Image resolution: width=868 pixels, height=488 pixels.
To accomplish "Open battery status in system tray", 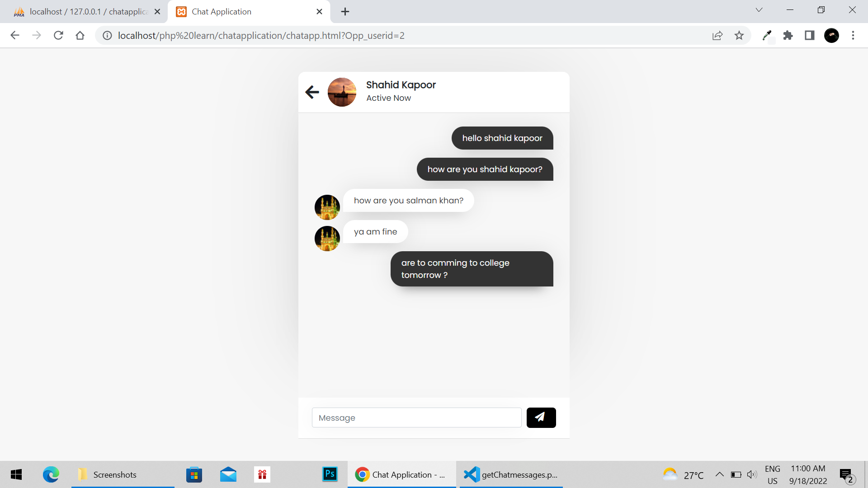I will pos(736,474).
